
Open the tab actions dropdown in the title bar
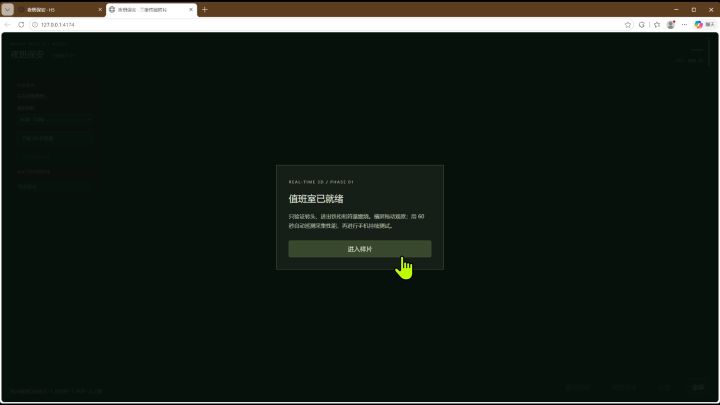7,9
